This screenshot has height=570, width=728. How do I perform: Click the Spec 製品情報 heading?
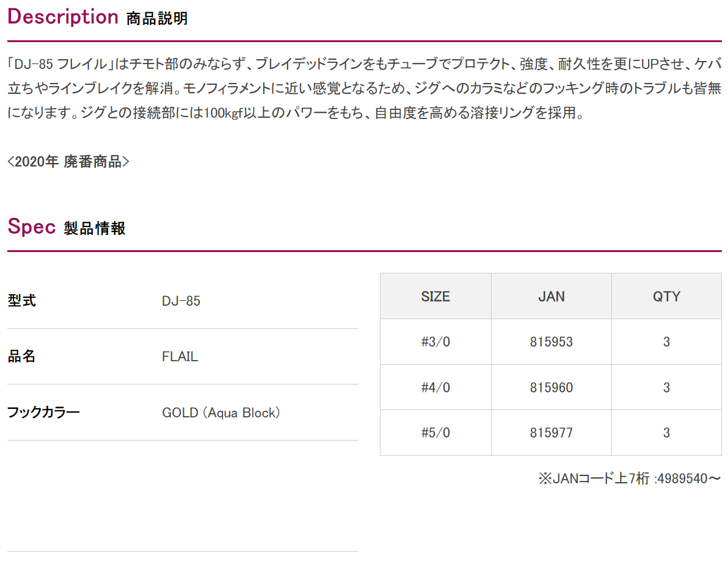coord(67,227)
